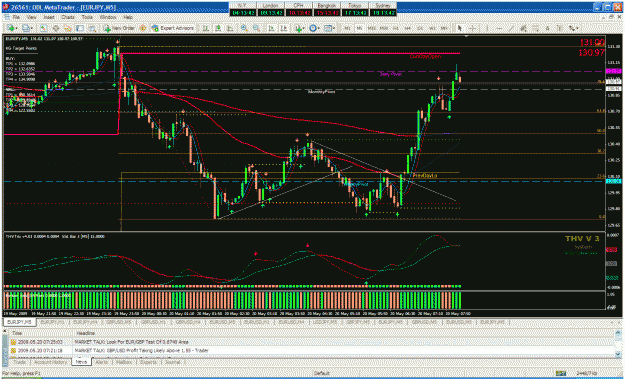The width and height of the screenshot is (625, 379).
Task: Switch to the Alerts tab
Action: tap(102, 362)
